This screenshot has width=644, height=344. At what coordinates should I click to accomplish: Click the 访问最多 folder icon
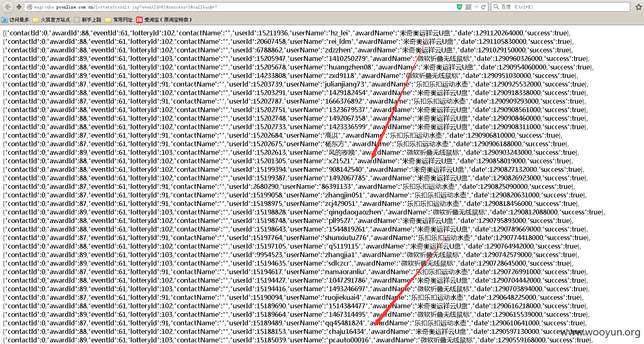click(4, 19)
